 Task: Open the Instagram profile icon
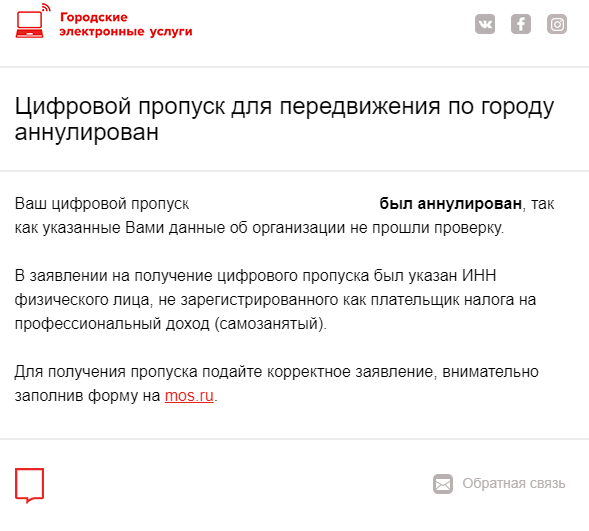coord(557,24)
